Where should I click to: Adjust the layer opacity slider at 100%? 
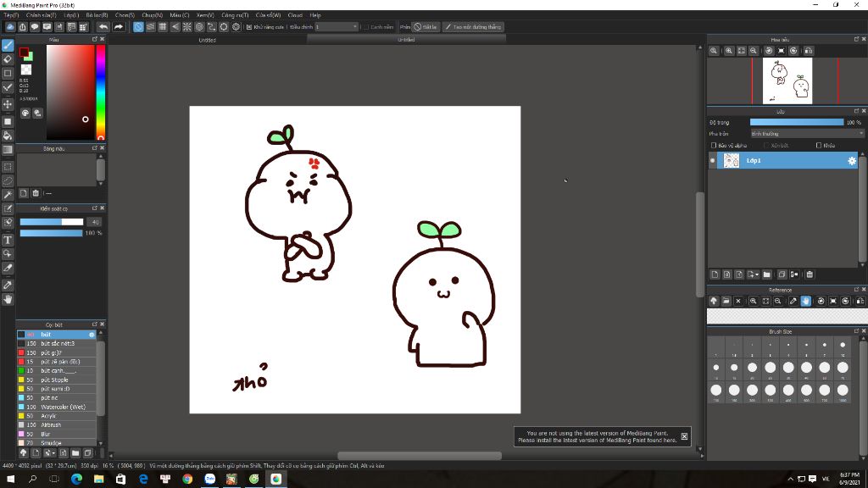click(x=797, y=122)
